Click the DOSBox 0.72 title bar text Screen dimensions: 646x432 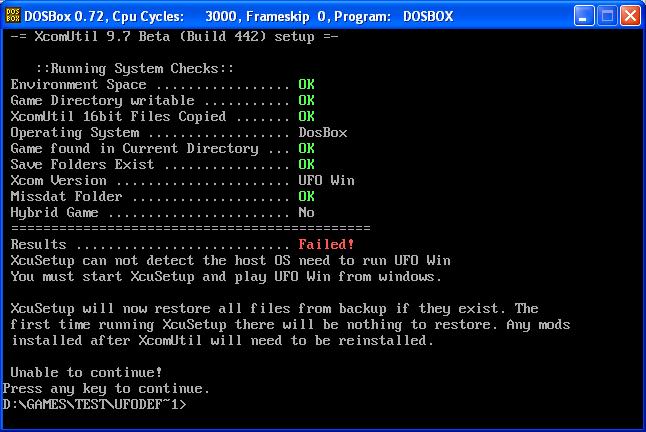(239, 16)
